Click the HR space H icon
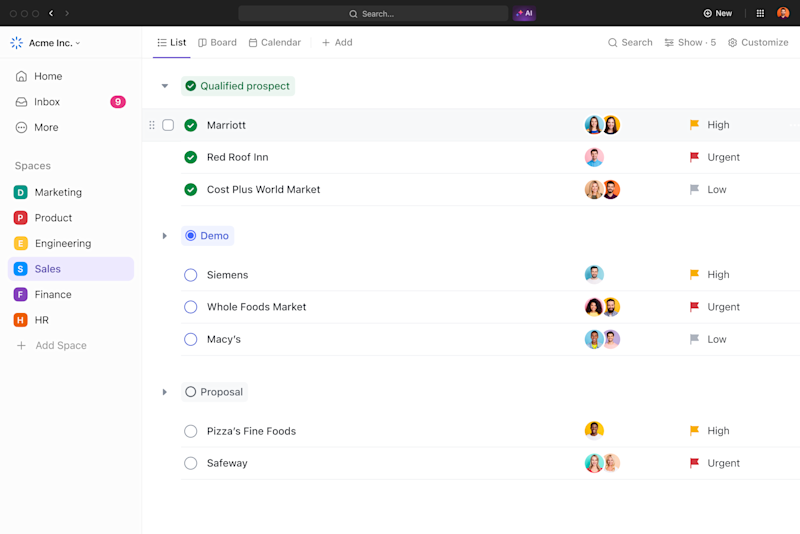 (x=20, y=320)
